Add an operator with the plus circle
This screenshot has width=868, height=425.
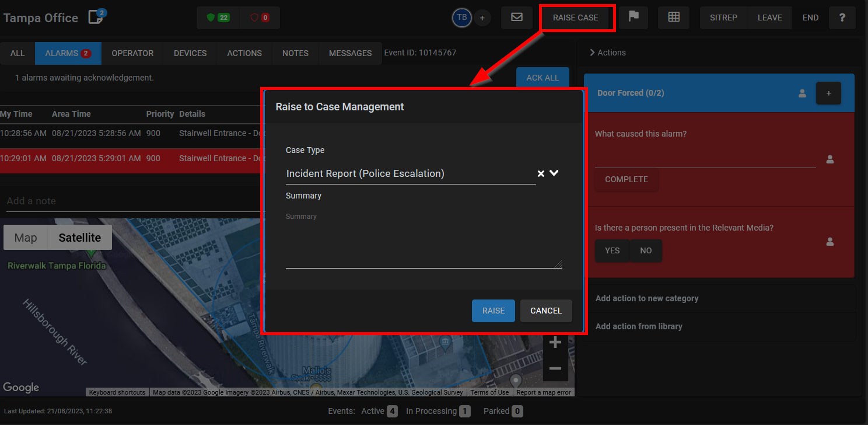pyautogui.click(x=482, y=18)
